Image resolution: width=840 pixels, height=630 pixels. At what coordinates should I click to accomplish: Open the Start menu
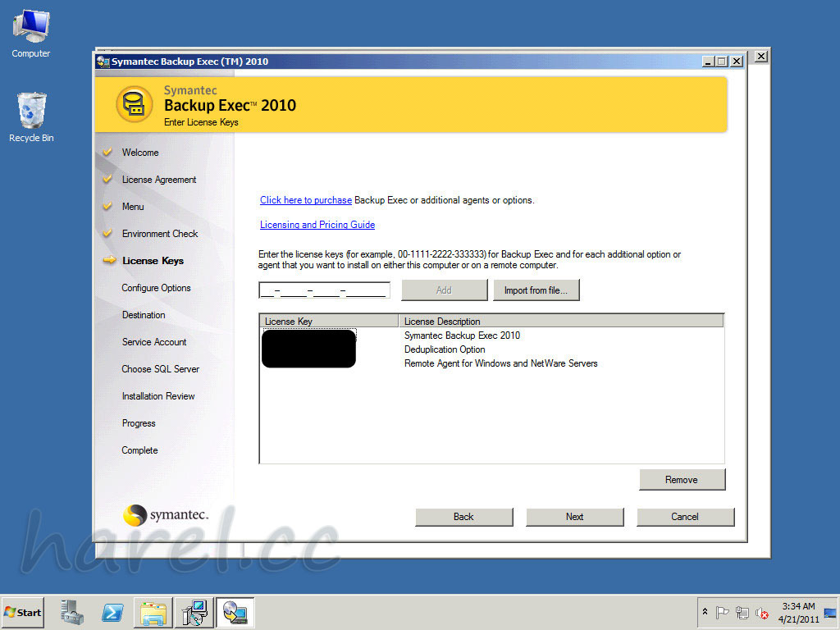pyautogui.click(x=22, y=612)
